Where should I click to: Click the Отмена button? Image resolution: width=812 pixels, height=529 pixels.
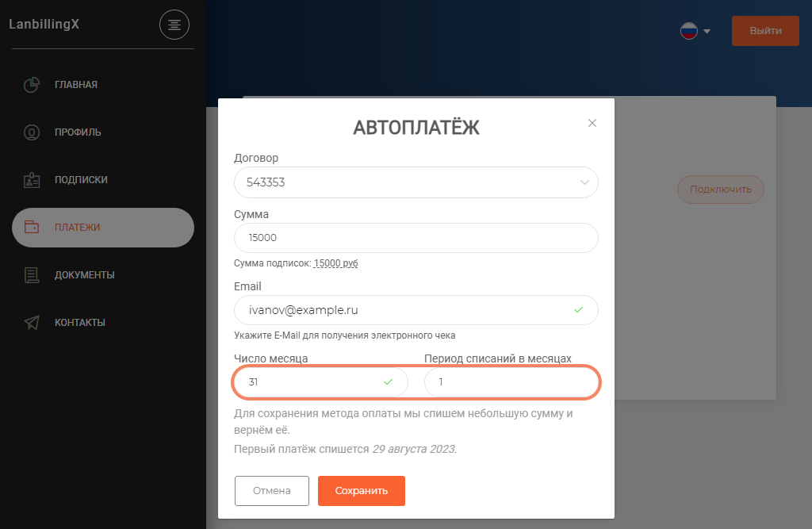(272, 491)
